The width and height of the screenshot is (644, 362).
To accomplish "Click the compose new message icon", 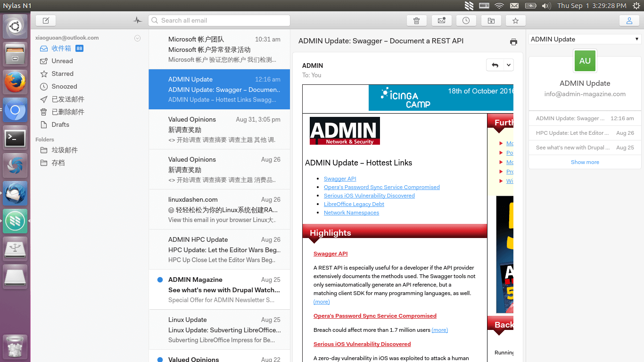I will pyautogui.click(x=46, y=21).
